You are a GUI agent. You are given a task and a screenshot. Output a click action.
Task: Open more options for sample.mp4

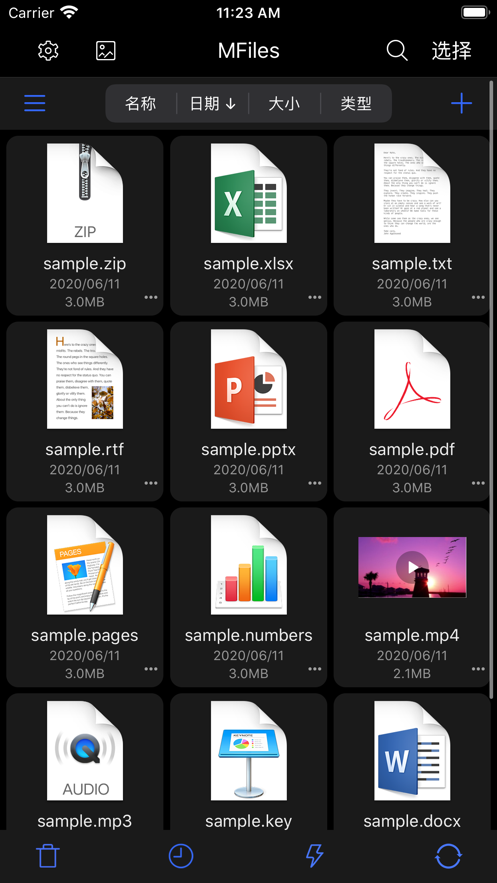pos(478,669)
